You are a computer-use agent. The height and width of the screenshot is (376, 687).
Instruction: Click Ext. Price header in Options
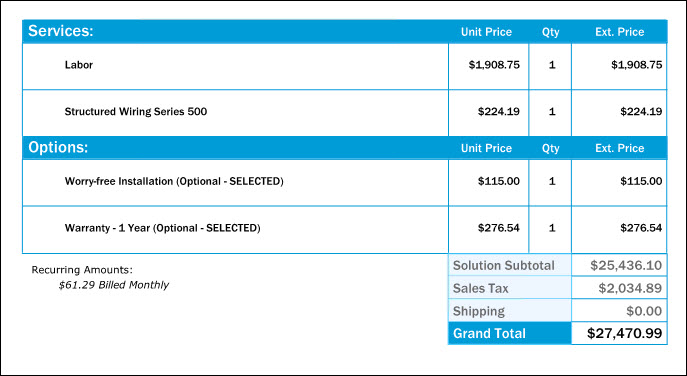(x=620, y=148)
